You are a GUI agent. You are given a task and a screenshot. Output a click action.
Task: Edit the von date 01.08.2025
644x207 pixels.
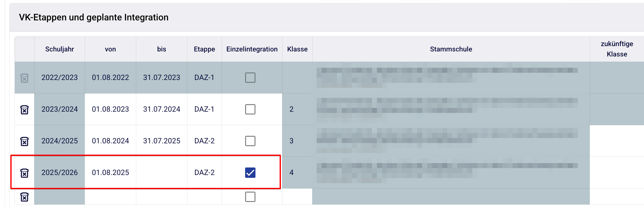110,172
